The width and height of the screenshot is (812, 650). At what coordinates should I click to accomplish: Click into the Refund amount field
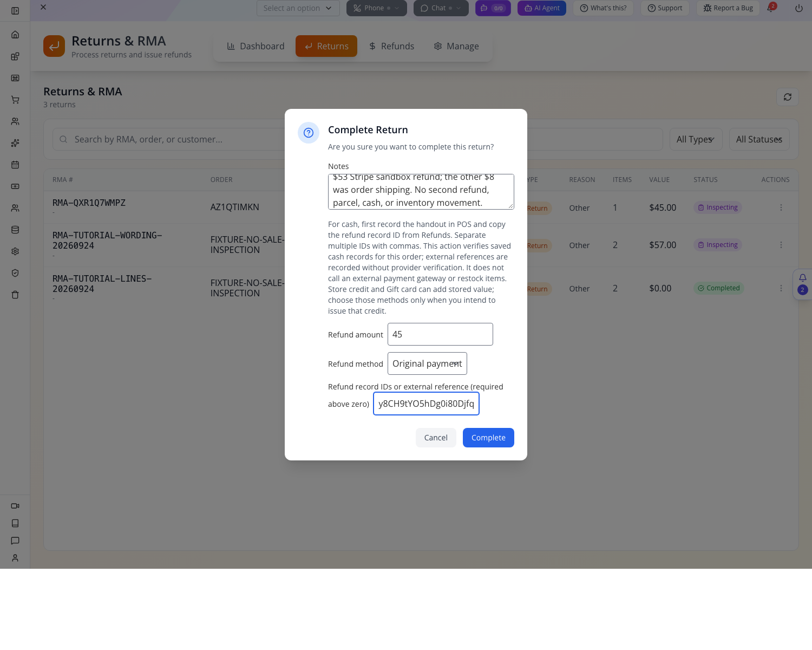(440, 334)
